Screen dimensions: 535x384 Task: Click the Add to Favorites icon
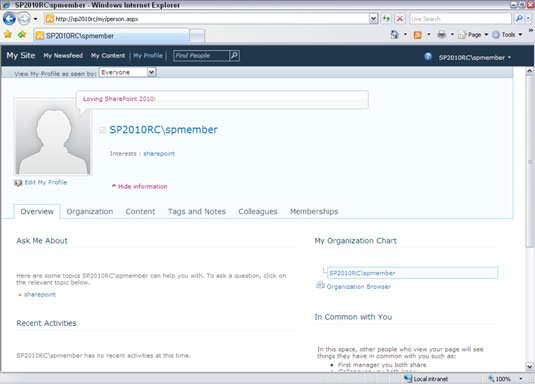[x=22, y=34]
